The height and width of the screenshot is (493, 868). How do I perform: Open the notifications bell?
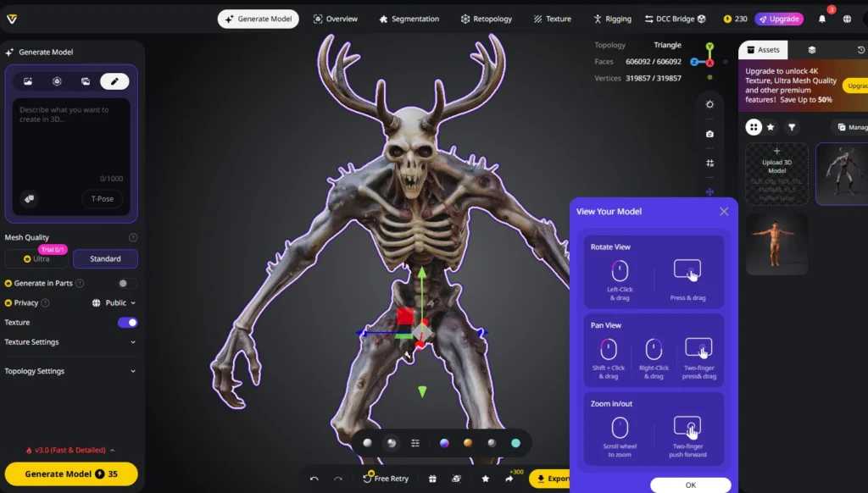click(x=821, y=19)
